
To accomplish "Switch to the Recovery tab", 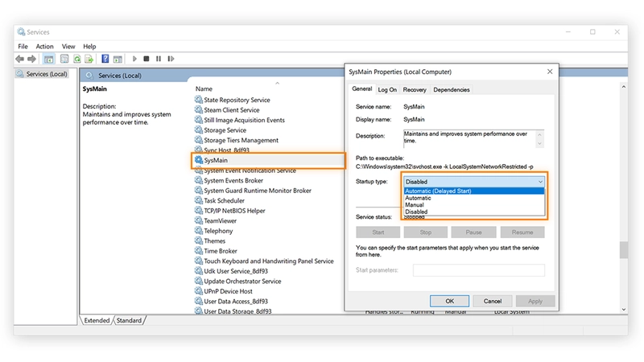I will [x=415, y=90].
